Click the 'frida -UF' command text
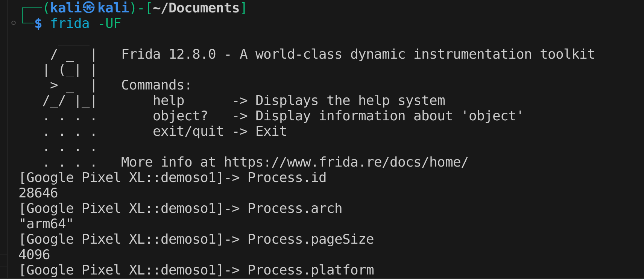644x279 pixels. coord(86,24)
